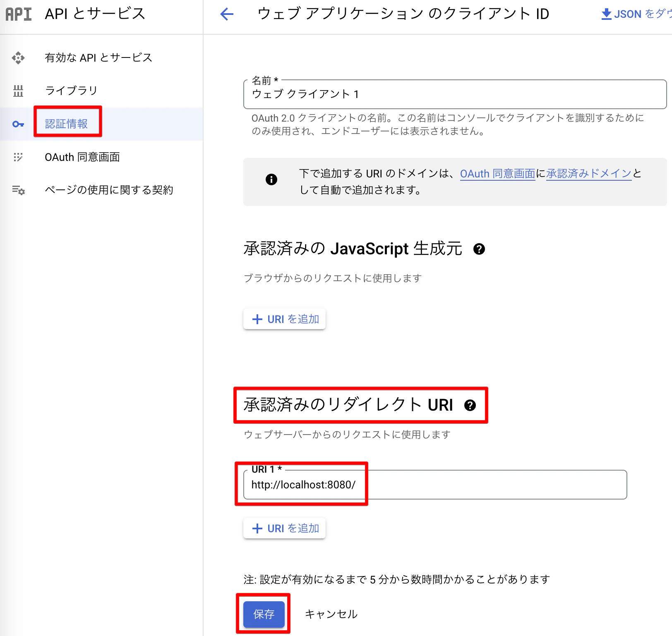Click the page usage agreements icon

coord(18,190)
